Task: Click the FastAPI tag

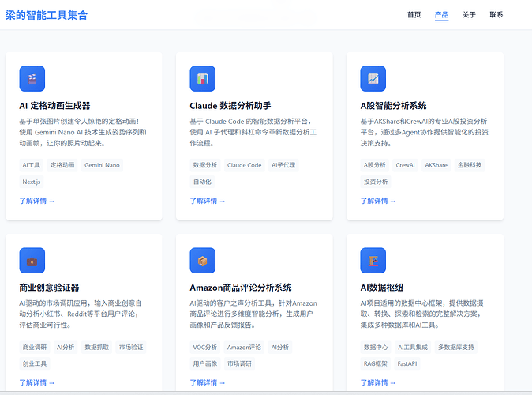Action: (x=406, y=363)
